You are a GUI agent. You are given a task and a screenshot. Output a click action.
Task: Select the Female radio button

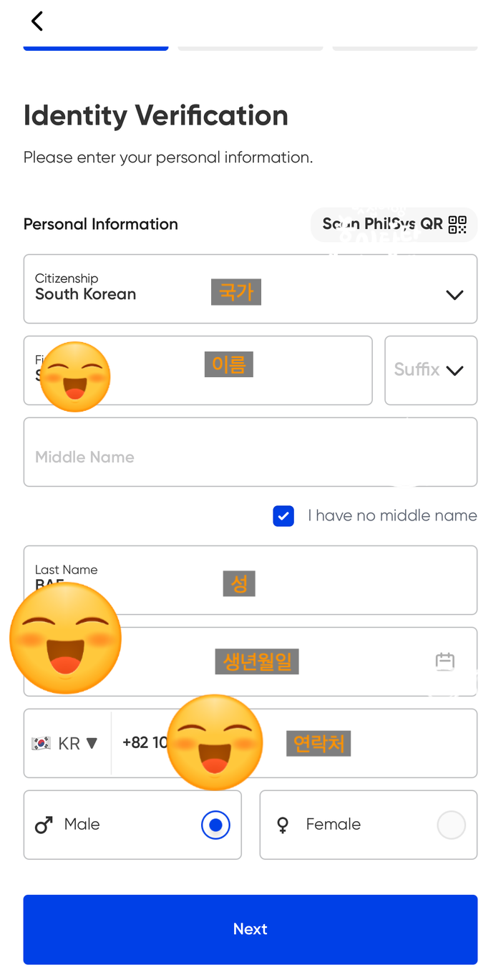(451, 825)
